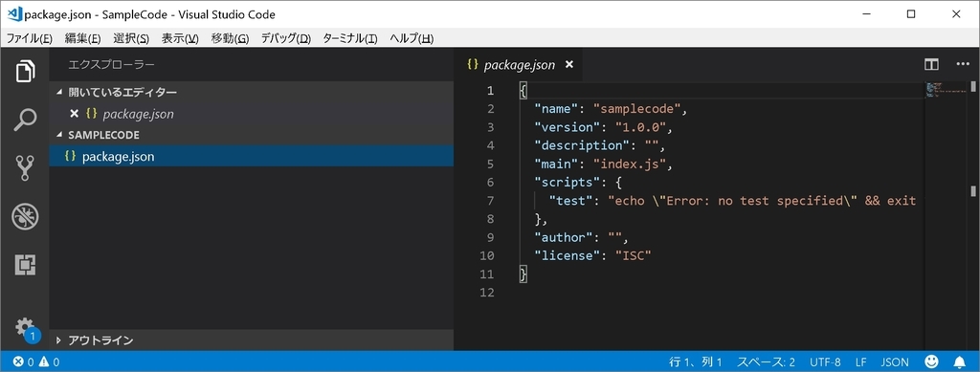Close the package.json editor tab
Image resolution: width=980 pixels, height=372 pixels.
568,64
